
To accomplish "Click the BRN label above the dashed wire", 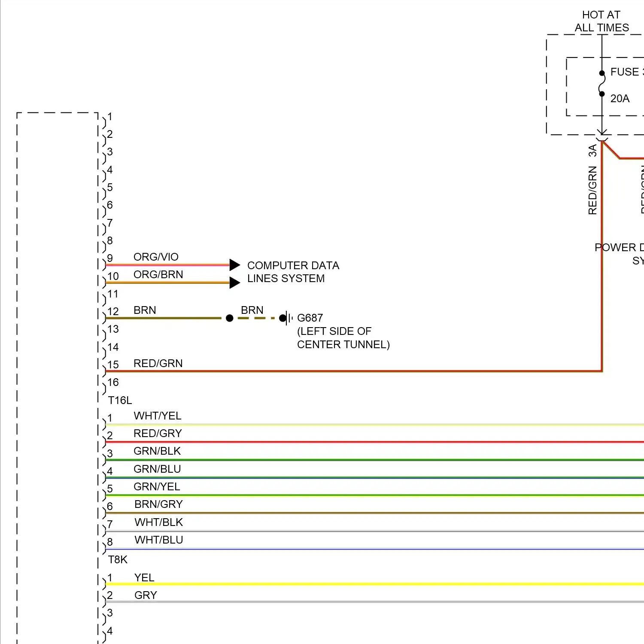I will point(252,310).
